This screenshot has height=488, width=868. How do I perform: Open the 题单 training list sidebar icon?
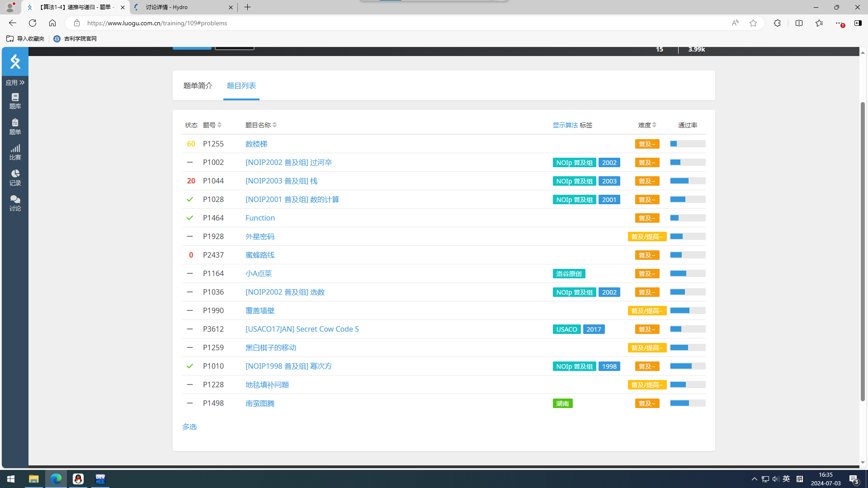[15, 127]
